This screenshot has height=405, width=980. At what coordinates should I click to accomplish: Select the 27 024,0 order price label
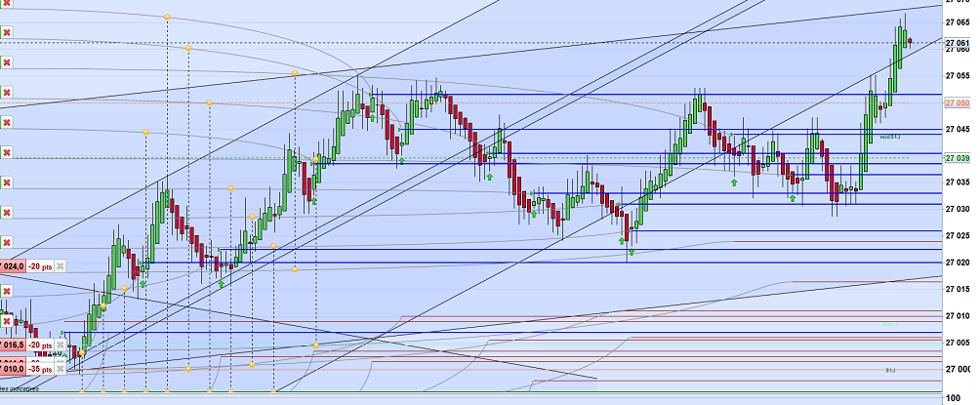[12, 266]
